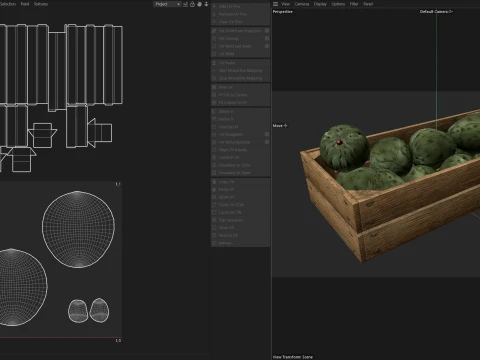Click the UV Weld icon
480x360 pixels.
(x=214, y=54)
